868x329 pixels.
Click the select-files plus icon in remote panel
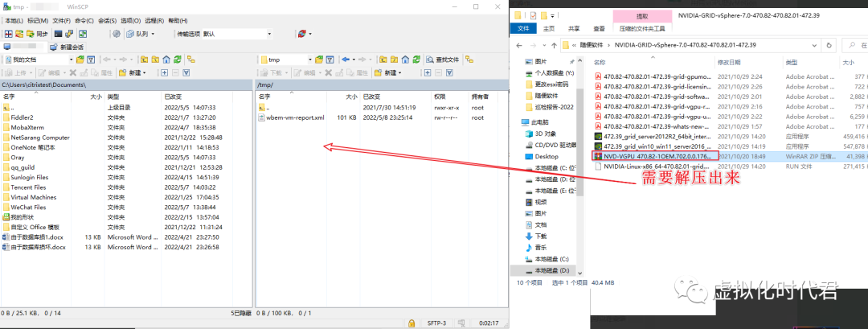pyautogui.click(x=428, y=72)
